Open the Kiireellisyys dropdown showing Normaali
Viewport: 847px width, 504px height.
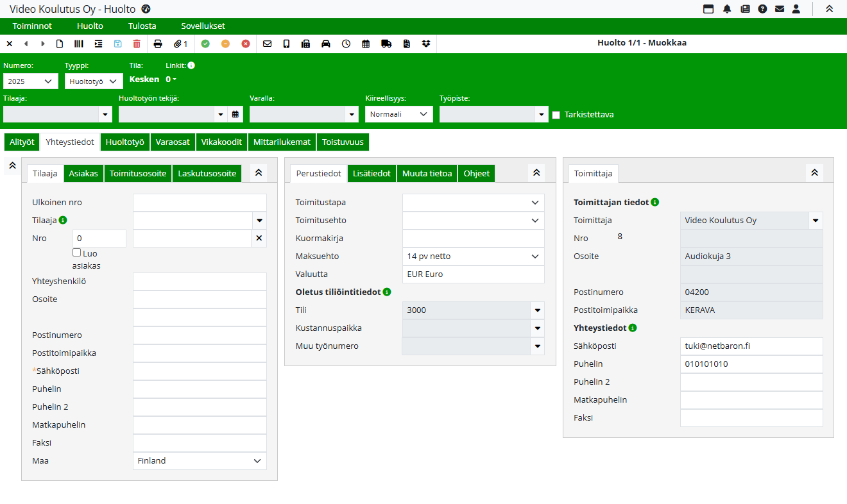(398, 114)
